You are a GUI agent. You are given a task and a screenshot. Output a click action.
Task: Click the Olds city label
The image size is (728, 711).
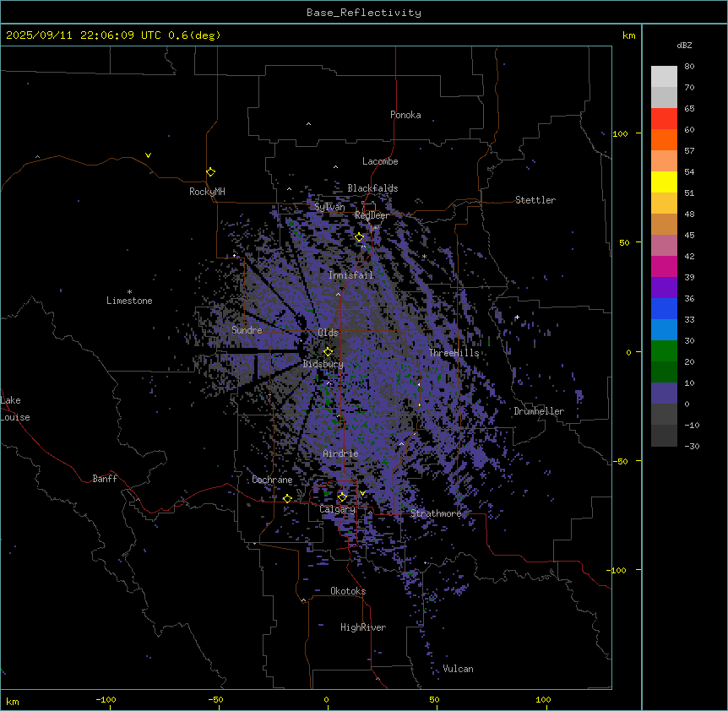(x=328, y=333)
